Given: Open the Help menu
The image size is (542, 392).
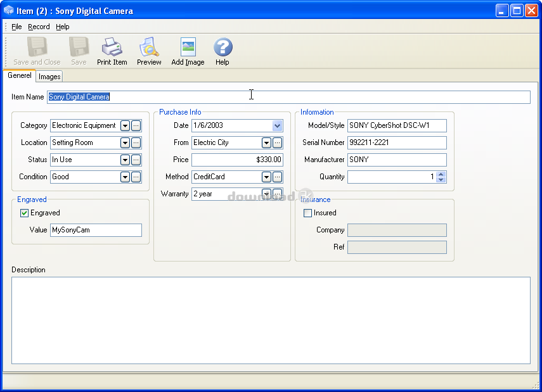Looking at the screenshot, I should (x=63, y=27).
